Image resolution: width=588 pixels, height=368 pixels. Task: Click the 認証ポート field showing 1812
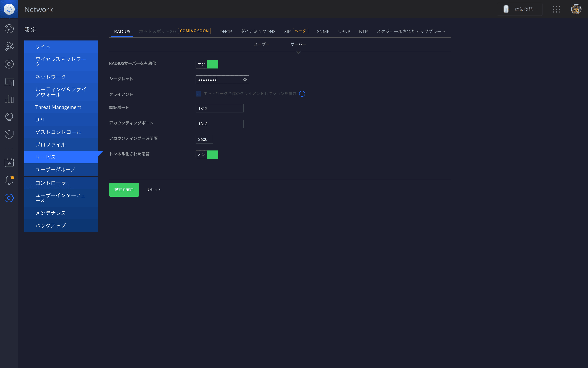[x=219, y=108]
